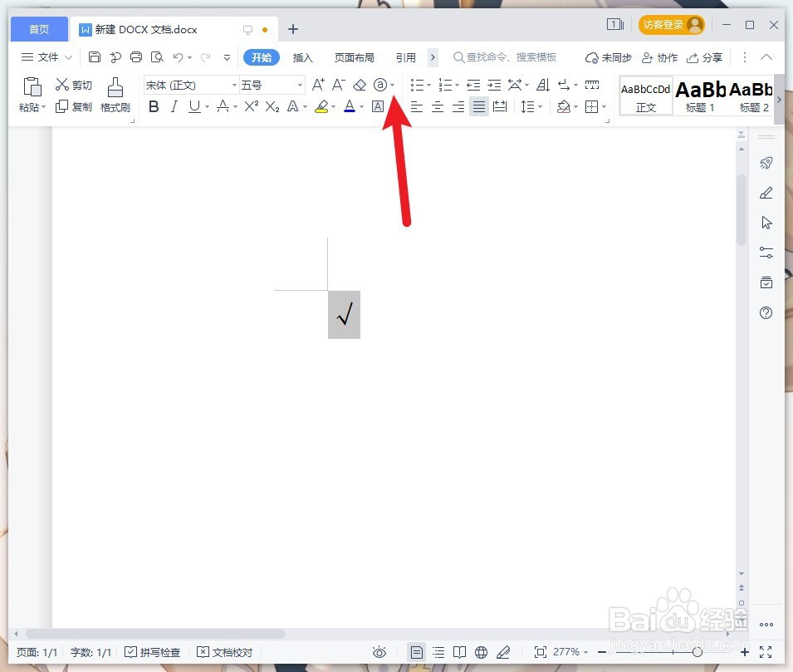Apply the Highlight color tool
The height and width of the screenshot is (672, 793).
point(322,106)
